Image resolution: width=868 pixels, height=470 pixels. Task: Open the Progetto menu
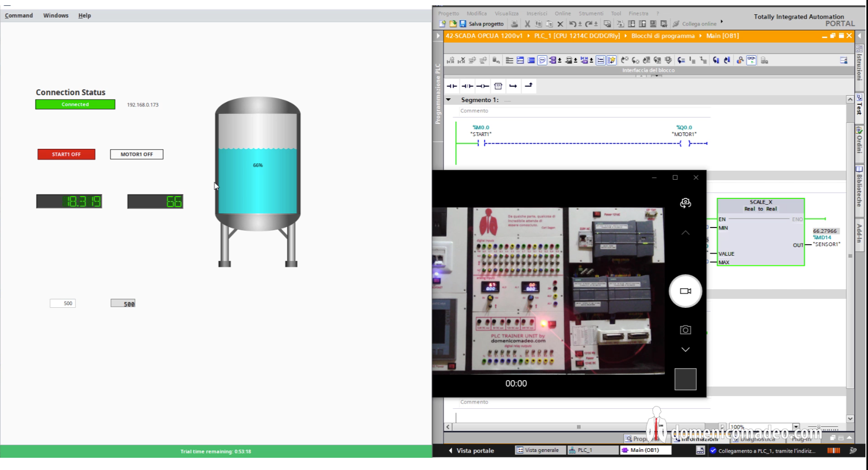[x=448, y=13]
